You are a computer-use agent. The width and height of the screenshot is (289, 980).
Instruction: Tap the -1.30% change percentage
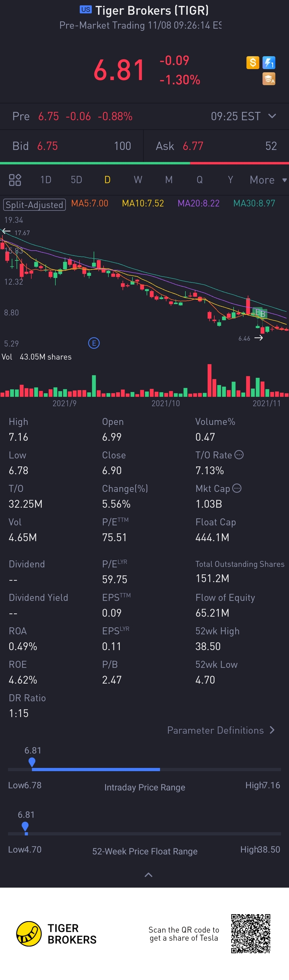pyautogui.click(x=180, y=80)
